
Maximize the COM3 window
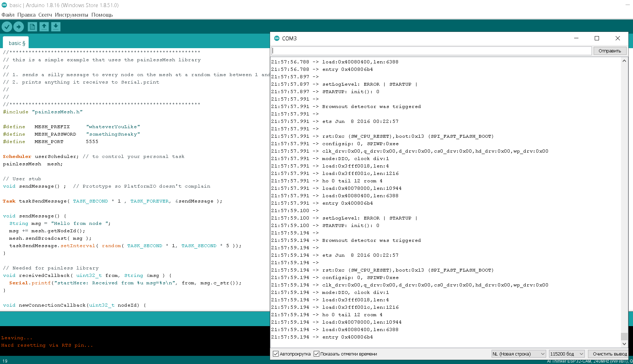597,38
